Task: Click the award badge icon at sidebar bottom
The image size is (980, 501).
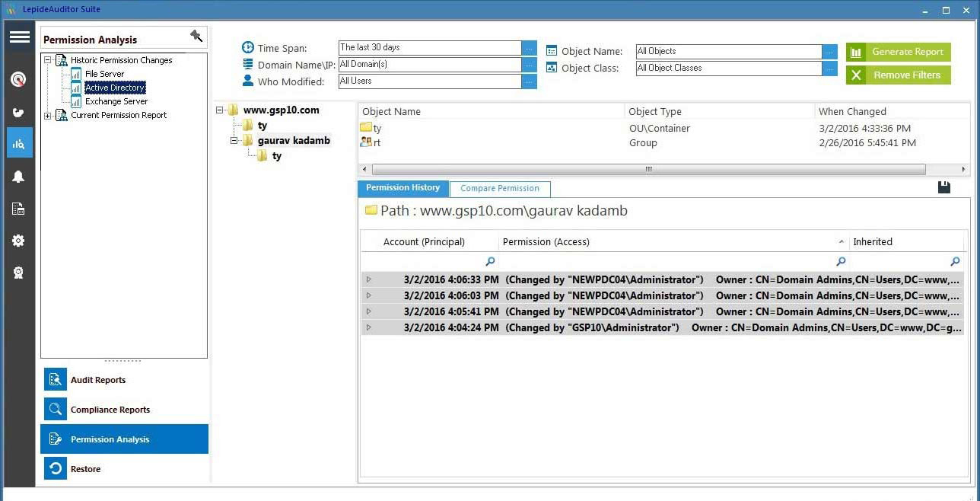Action: tap(19, 273)
